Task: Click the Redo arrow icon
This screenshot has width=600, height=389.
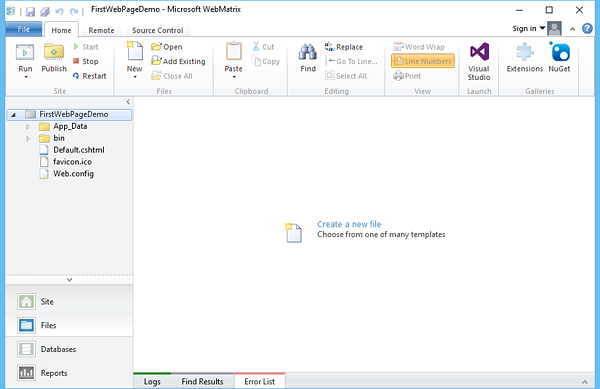Action: coord(74,11)
